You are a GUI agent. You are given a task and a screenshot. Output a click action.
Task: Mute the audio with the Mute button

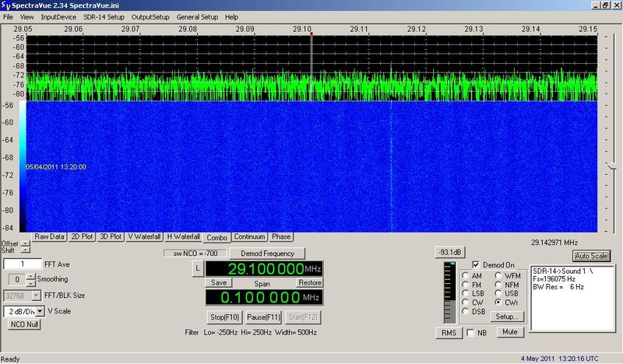509,332
